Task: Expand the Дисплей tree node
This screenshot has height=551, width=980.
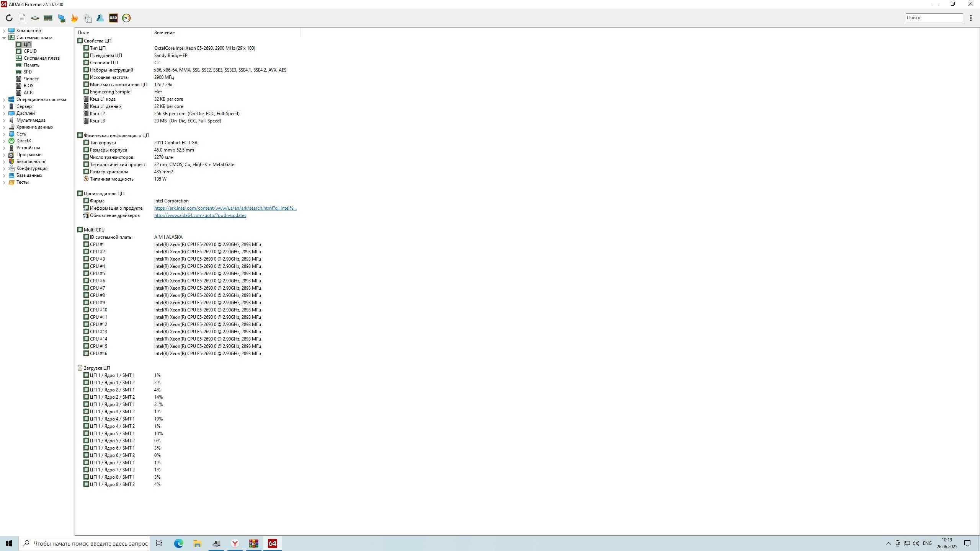Action: coord(4,113)
